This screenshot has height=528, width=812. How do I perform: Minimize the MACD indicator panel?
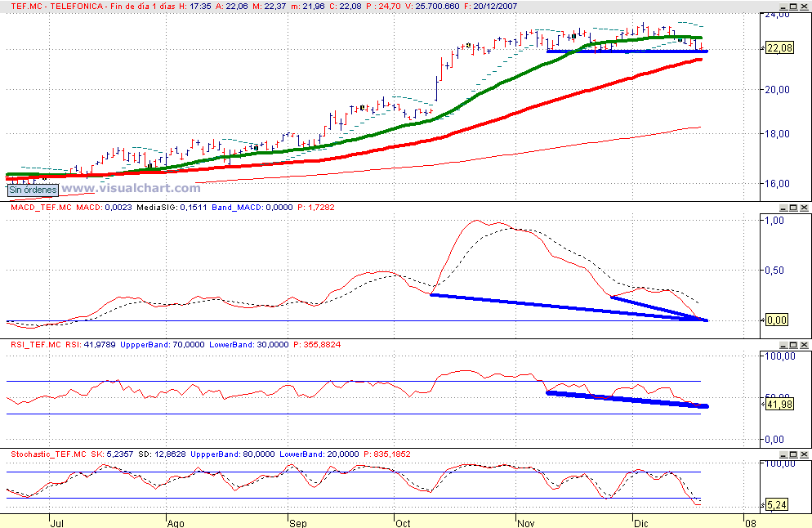[783, 208]
